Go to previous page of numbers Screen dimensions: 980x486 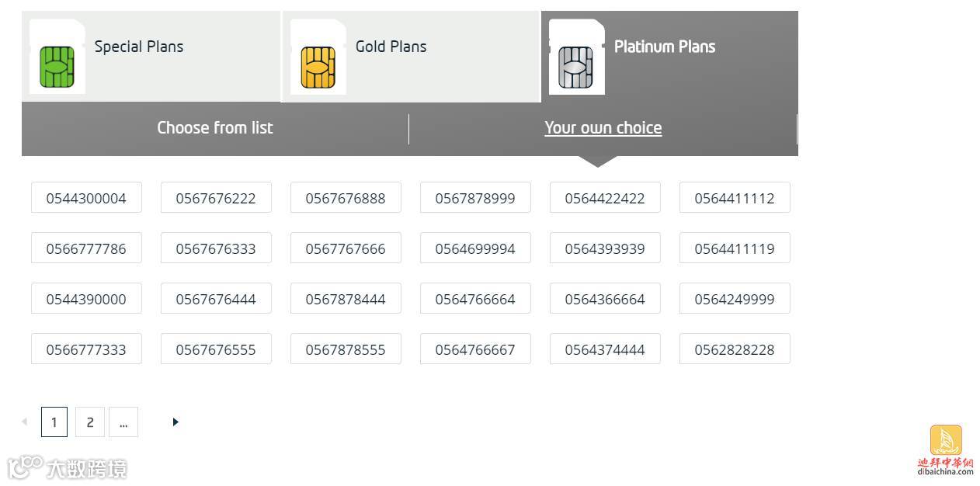(24, 422)
